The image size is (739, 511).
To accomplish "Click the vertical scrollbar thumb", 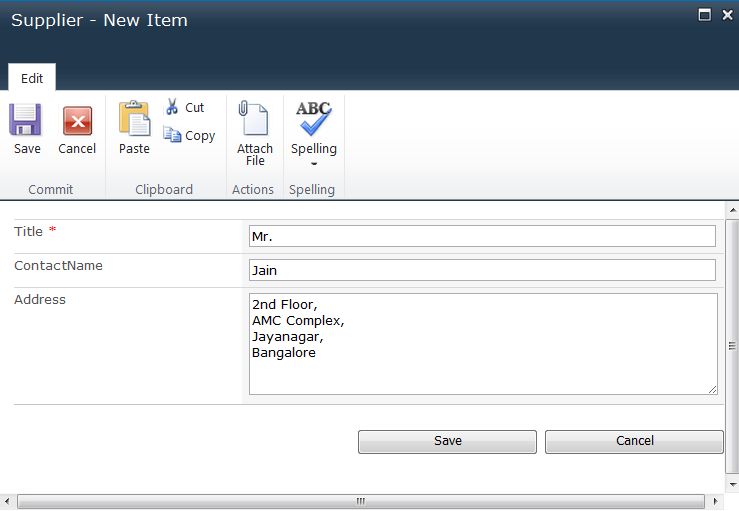I will (x=732, y=346).
